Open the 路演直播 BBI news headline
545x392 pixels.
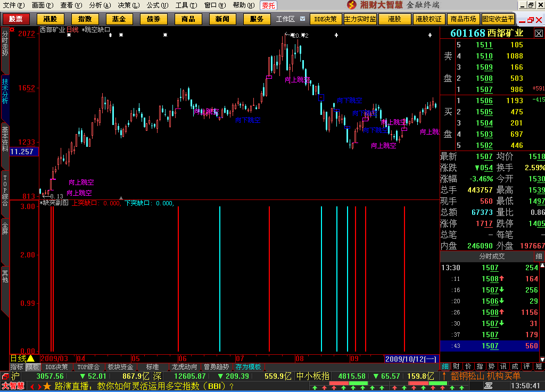coord(144,386)
